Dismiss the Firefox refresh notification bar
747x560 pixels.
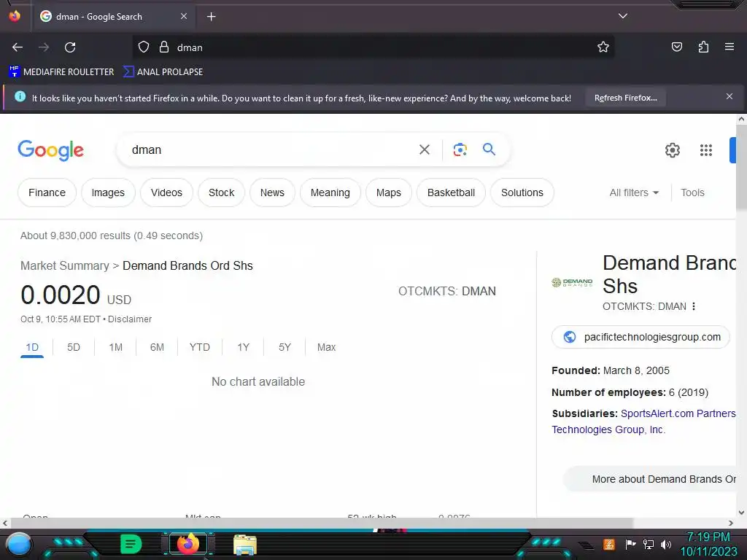coord(729,97)
